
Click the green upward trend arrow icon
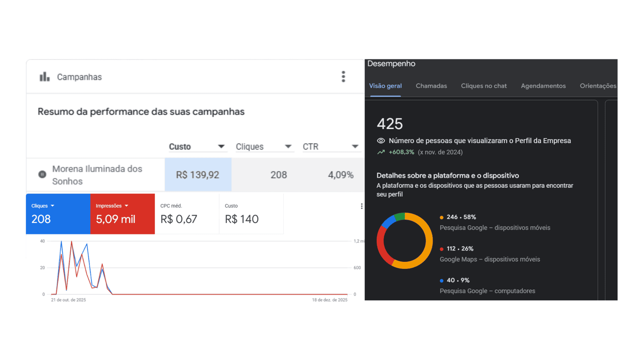pos(381,152)
